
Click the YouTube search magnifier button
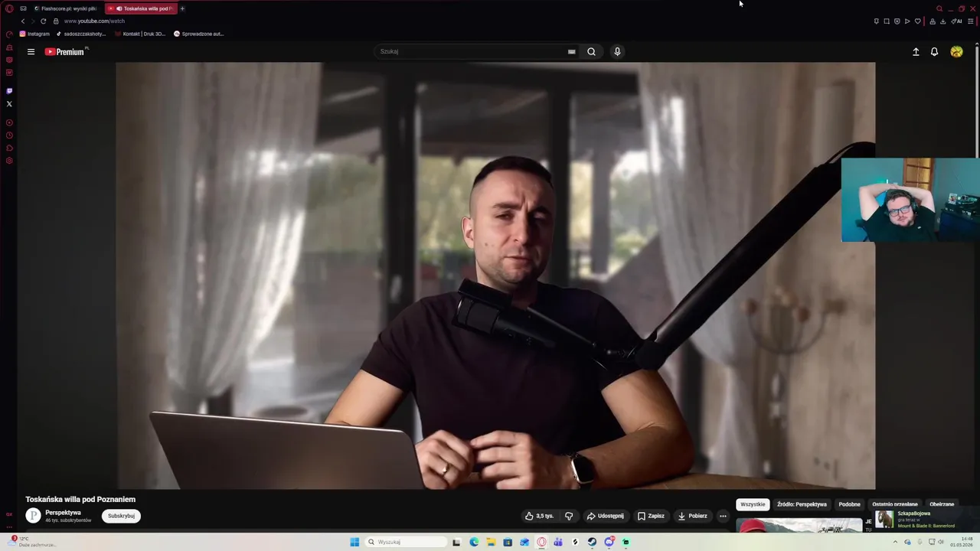591,51
